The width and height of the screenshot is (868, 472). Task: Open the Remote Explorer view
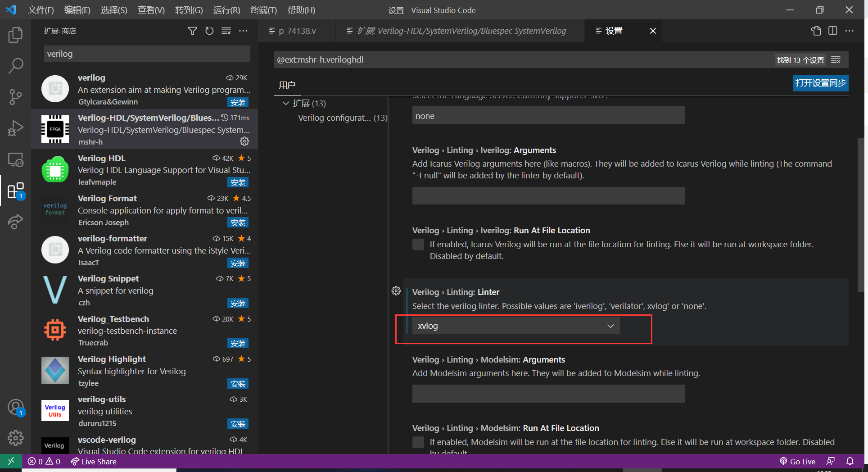[x=15, y=159]
